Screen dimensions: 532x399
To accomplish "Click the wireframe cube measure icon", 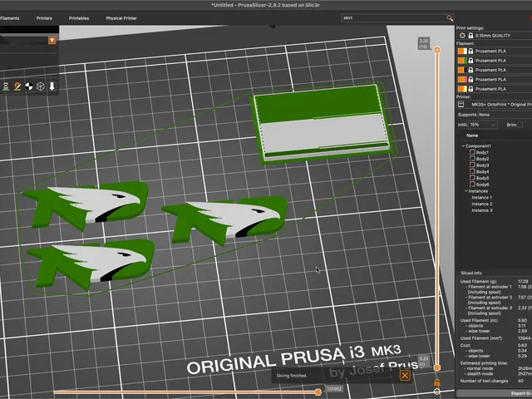I will coord(41,86).
